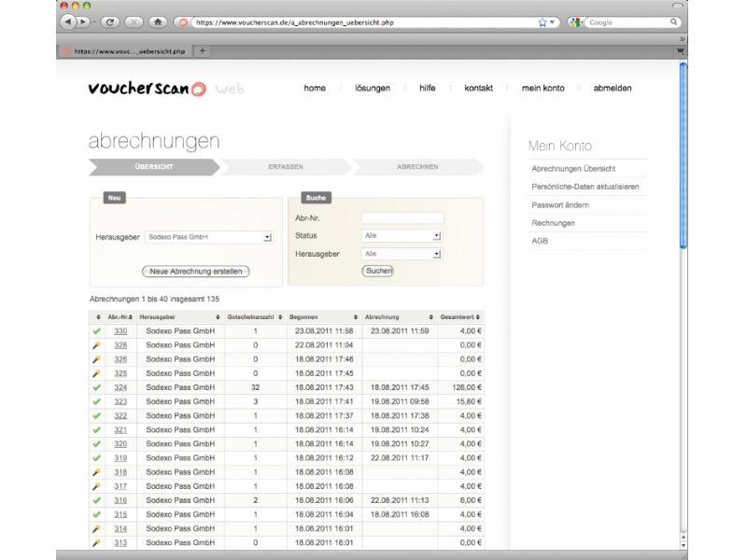
Task: Click the green checkmark icon for row 330
Action: 96,331
